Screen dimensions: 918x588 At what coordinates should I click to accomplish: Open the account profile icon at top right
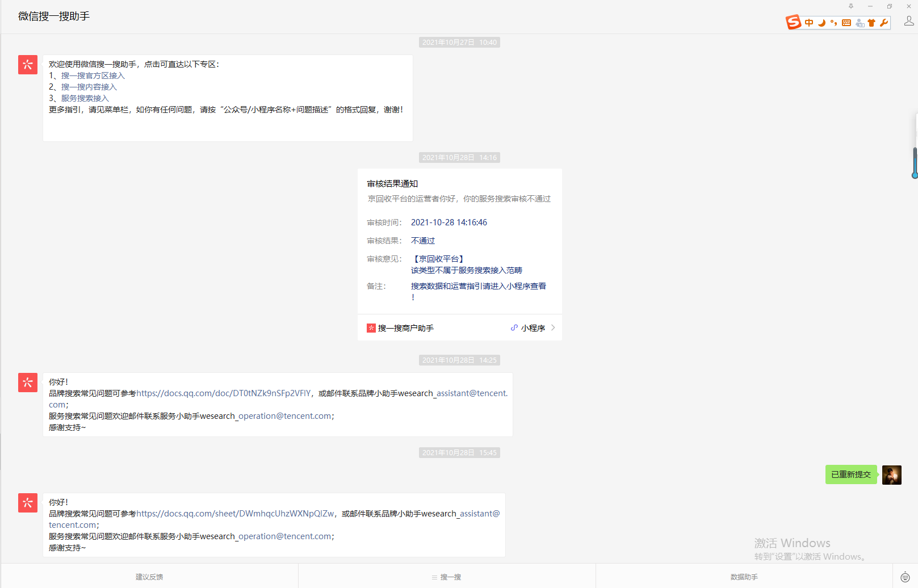pos(909,21)
